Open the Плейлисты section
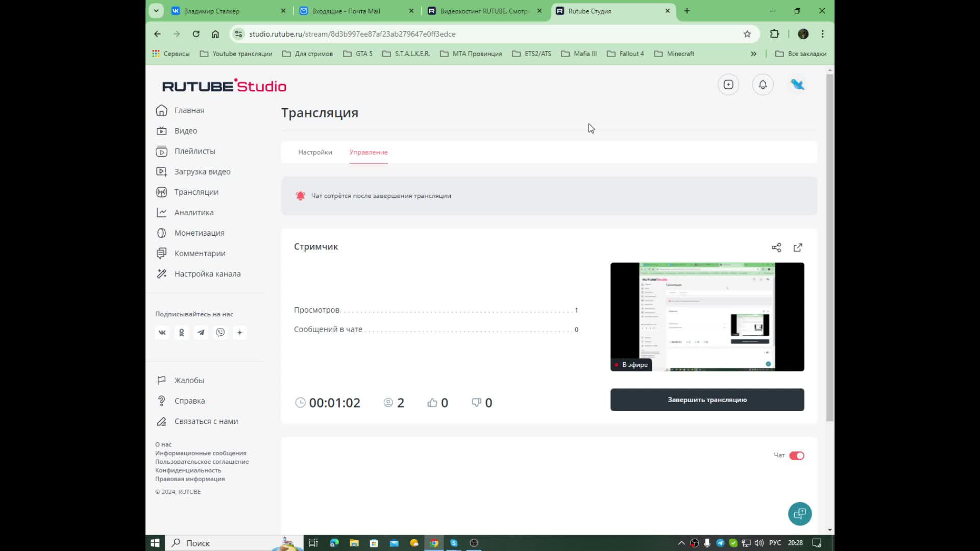This screenshot has width=980, height=551. pos(186,151)
